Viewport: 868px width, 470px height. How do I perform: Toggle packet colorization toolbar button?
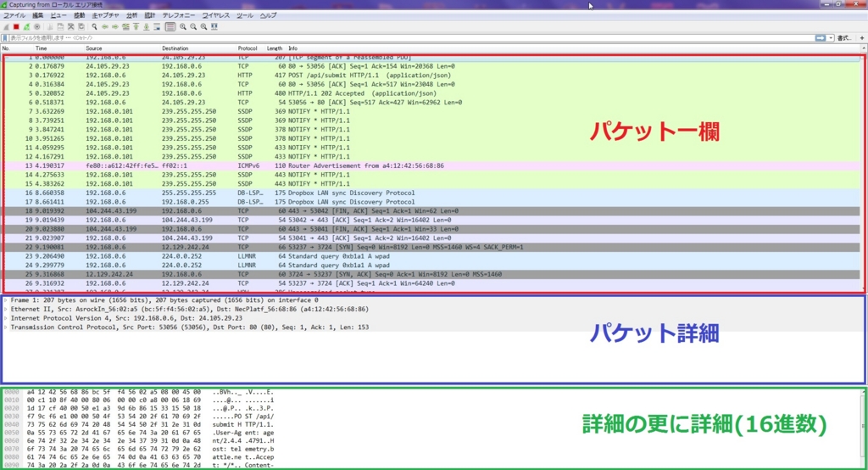[170, 26]
